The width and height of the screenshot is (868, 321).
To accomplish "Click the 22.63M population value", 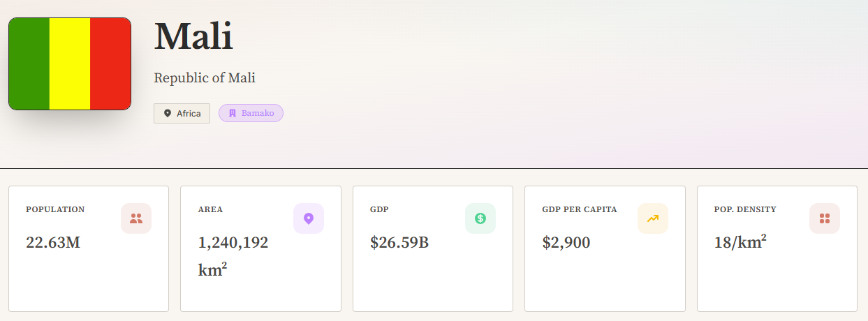I will [x=53, y=243].
